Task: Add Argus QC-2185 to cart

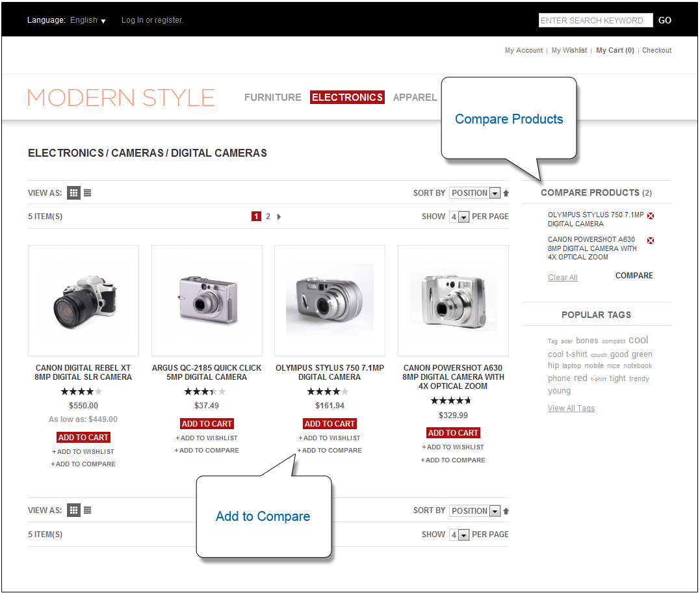Action: [x=207, y=423]
